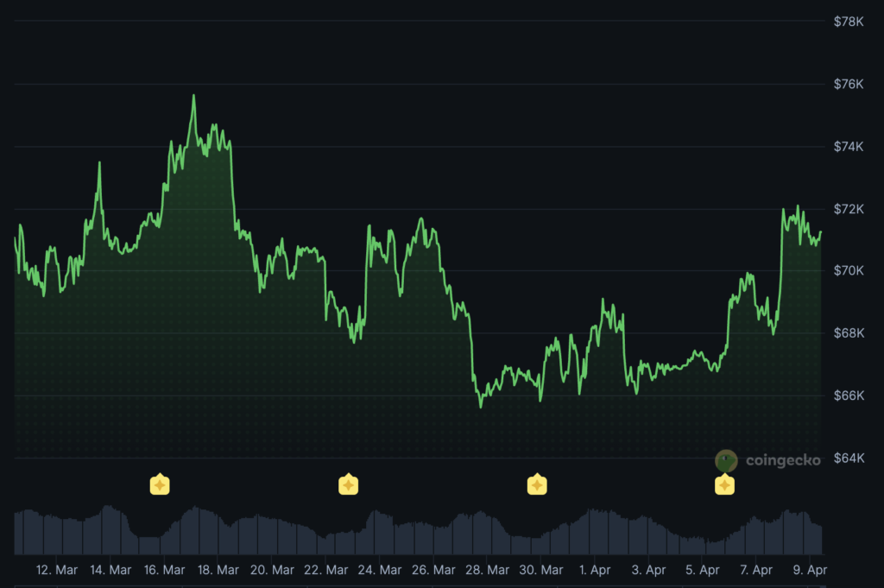Select the sparkle event marker near 30. Mar
Image resolution: width=884 pixels, height=588 pixels.
(538, 484)
